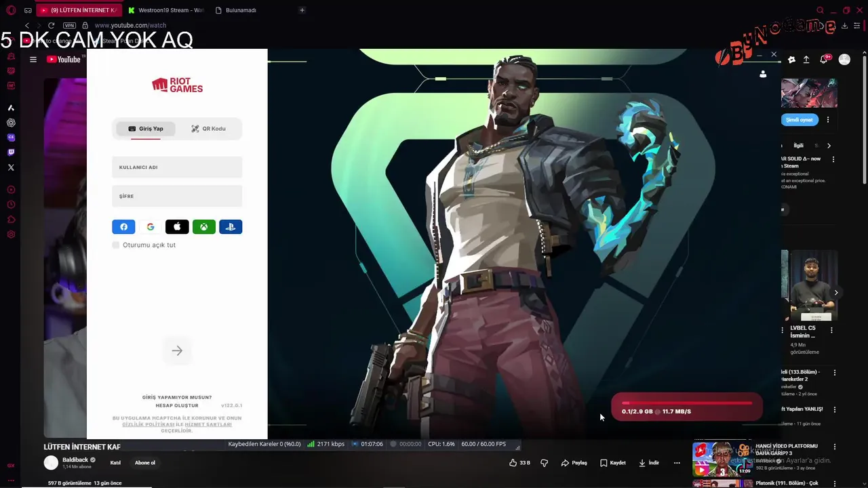Click the Abone ol subscribe button
The image size is (868, 488).
(x=145, y=463)
